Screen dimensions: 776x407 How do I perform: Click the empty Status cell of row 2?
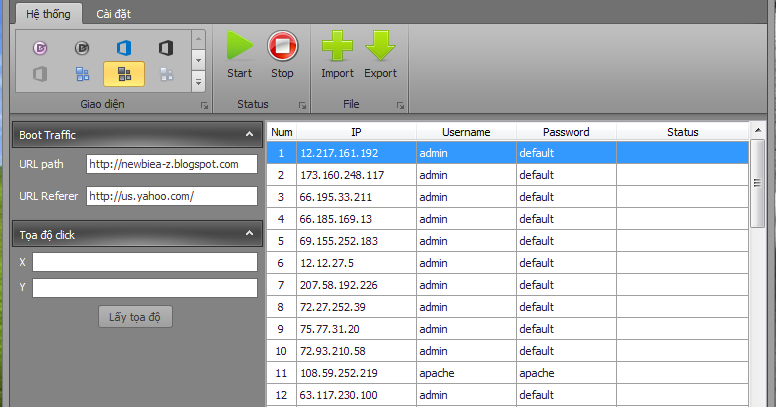[x=682, y=175]
